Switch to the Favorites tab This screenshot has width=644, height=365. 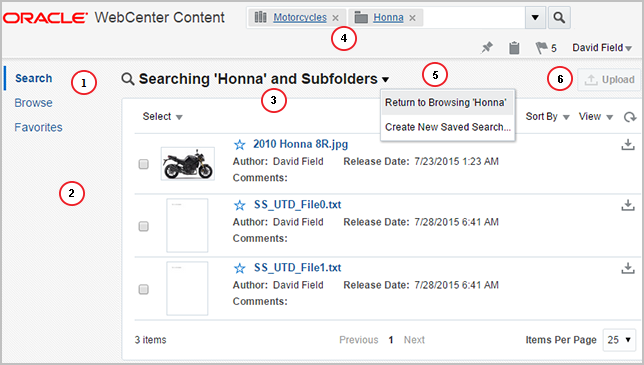tap(38, 127)
